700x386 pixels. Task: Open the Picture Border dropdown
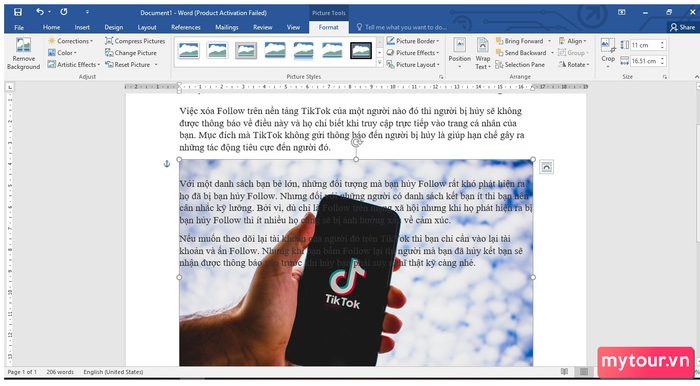(x=413, y=41)
